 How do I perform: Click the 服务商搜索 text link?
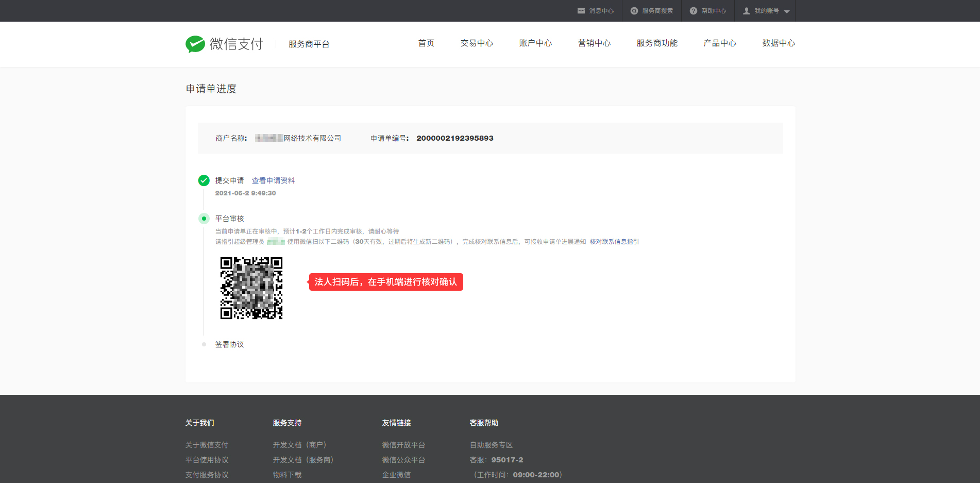(657, 11)
